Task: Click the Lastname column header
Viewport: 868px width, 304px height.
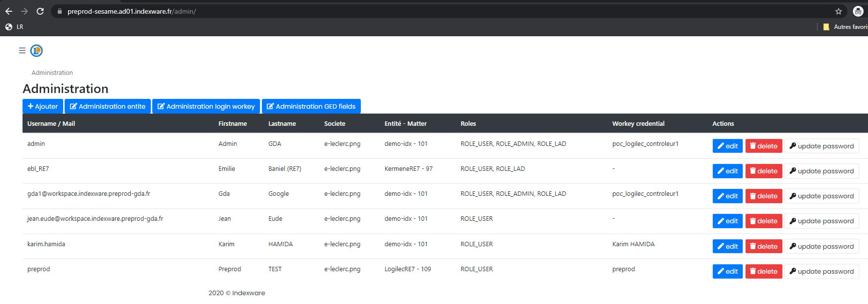Action: 282,123
